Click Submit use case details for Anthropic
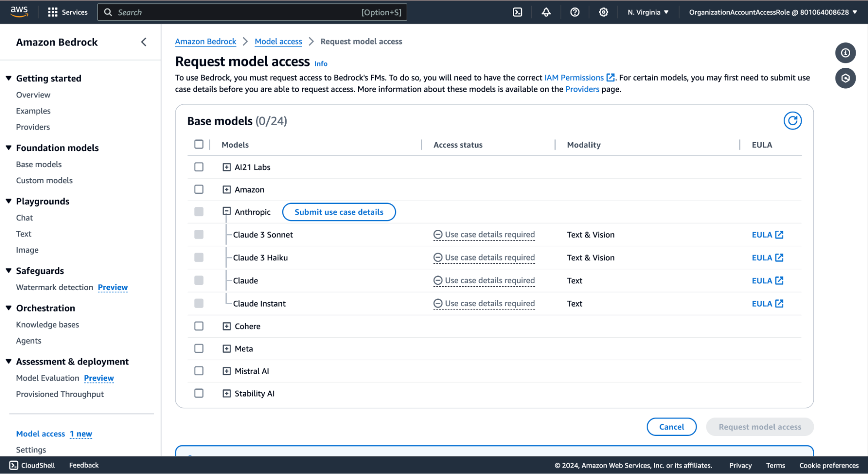868x474 pixels. (338, 212)
